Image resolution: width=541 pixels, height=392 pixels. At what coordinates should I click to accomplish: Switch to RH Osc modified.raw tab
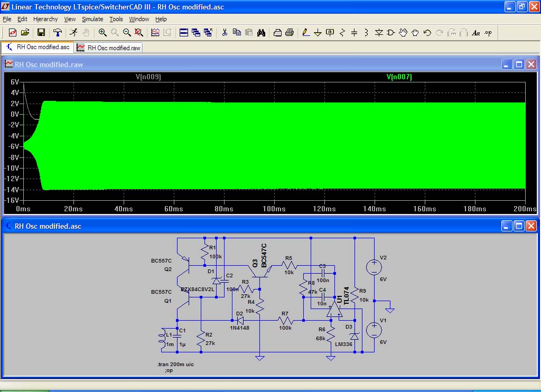click(109, 48)
